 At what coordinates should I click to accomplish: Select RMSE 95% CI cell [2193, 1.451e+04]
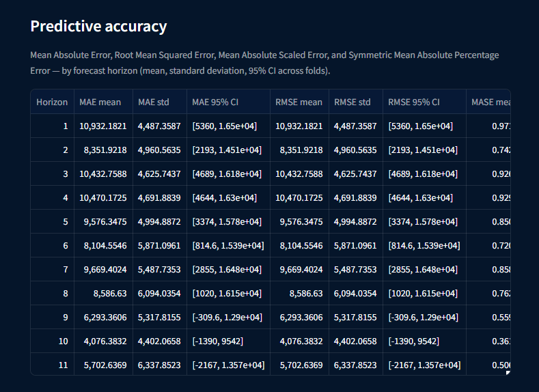point(424,150)
